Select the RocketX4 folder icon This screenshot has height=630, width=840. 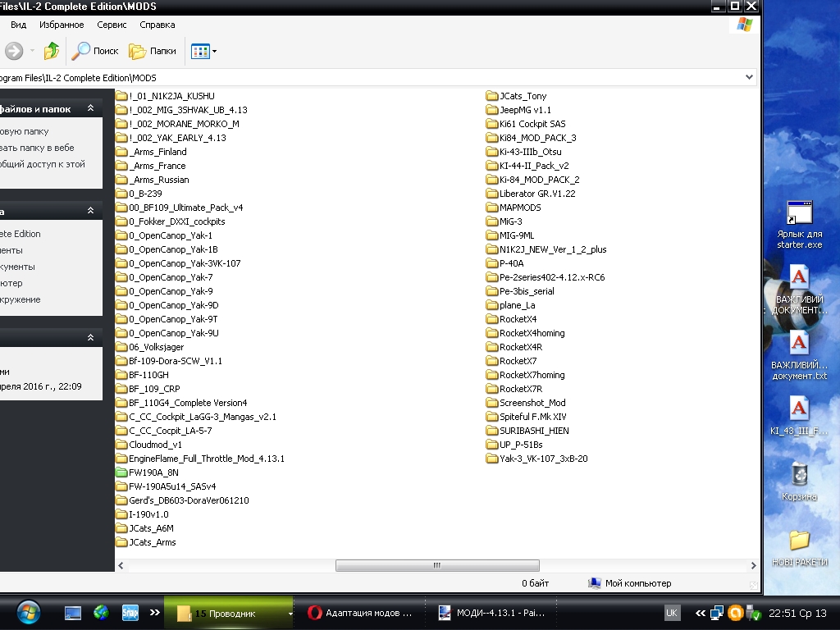coord(492,319)
